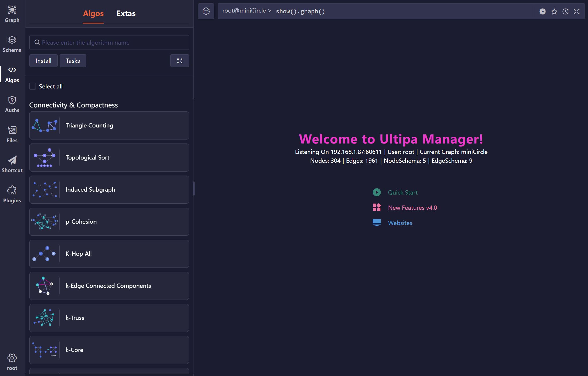The height and width of the screenshot is (376, 588).
Task: Select k-Edge Connected Components label
Action: 108,286
